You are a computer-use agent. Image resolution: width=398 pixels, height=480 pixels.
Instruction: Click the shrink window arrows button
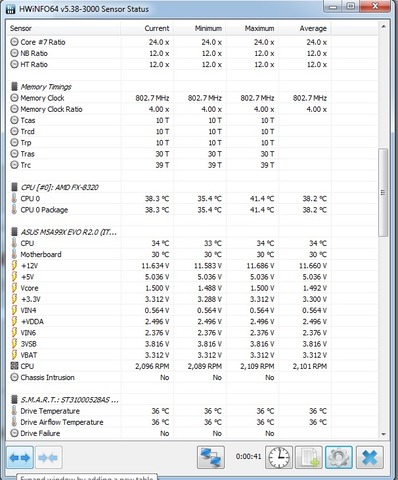[x=48, y=457]
